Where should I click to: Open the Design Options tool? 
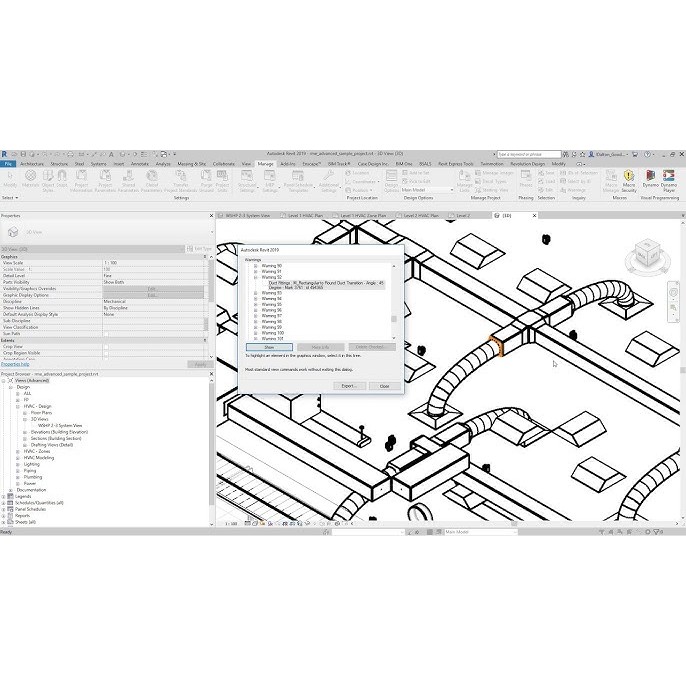391,181
